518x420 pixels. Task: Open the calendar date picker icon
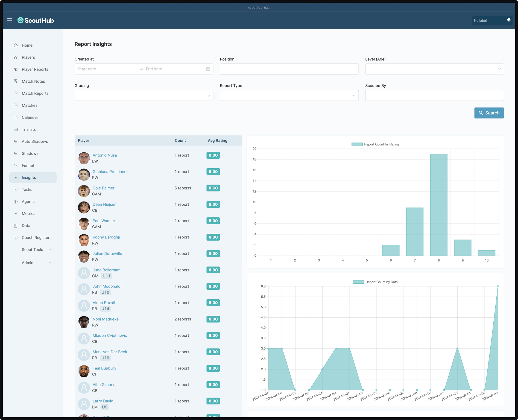click(x=208, y=69)
